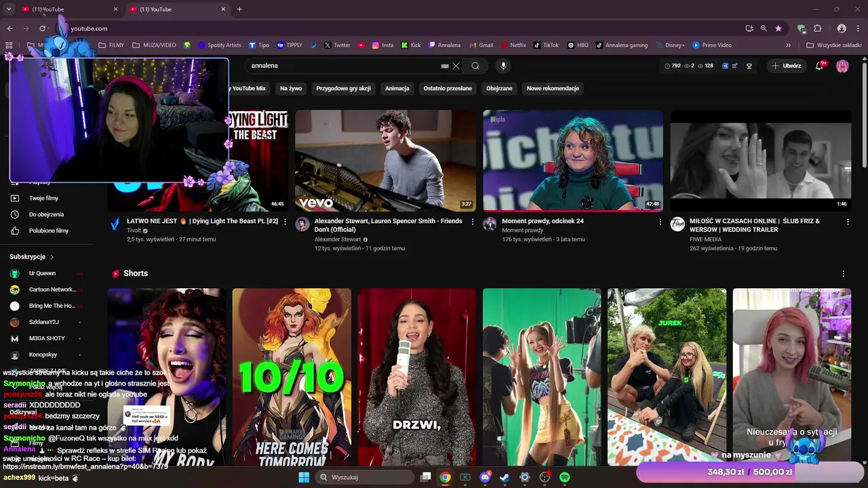
Task: Open the Wszystkie zakładki bookmarks folder
Action: click(x=834, y=45)
